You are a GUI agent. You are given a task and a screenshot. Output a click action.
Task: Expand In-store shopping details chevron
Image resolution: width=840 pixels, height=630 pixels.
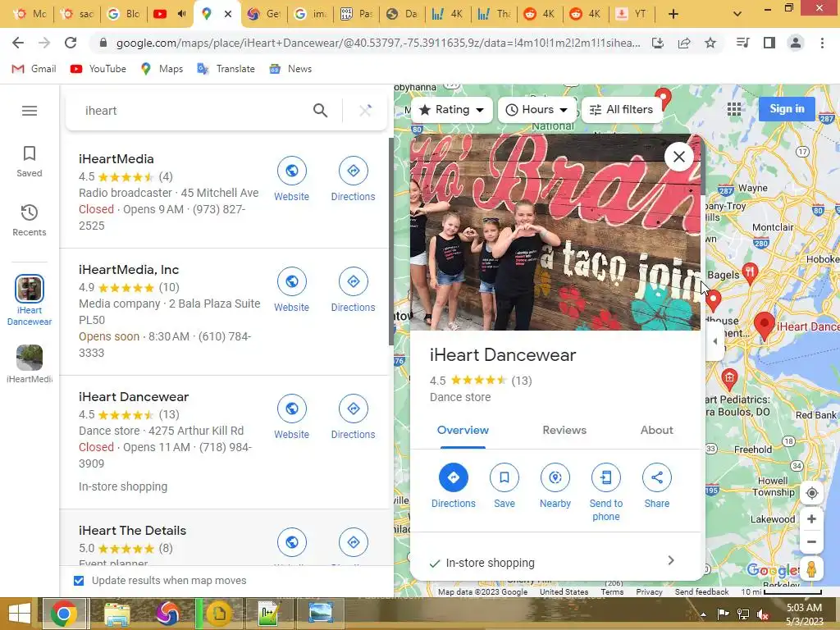[671, 560]
